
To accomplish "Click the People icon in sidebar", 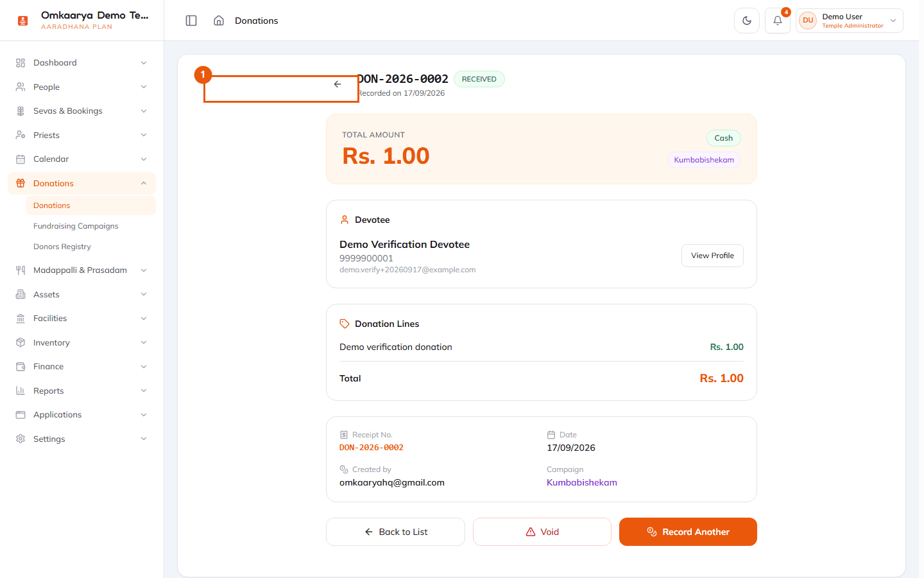I will click(x=21, y=87).
